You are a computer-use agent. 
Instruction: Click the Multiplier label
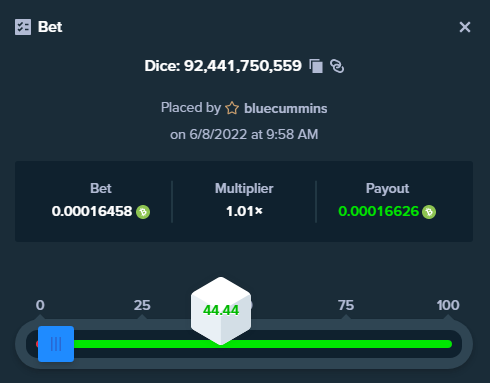click(x=244, y=189)
